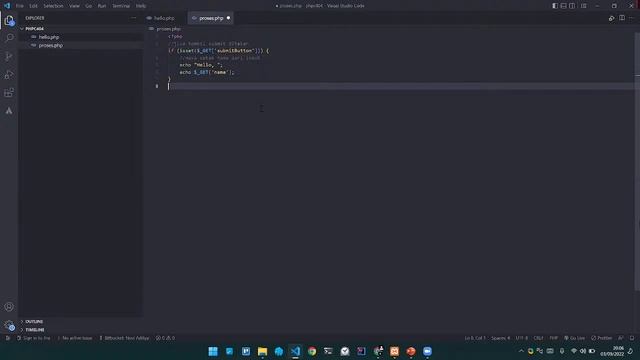Click the unsaved dot on proses.php tab
Screen dimensions: 640x360
point(228,18)
